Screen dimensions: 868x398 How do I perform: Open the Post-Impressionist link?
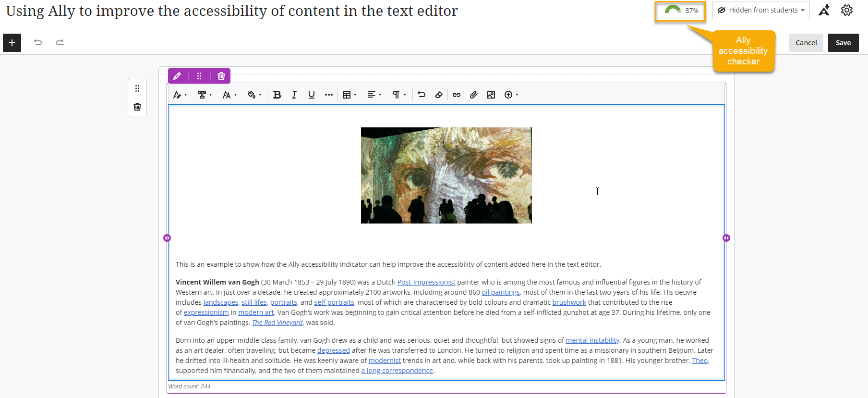[x=426, y=282]
